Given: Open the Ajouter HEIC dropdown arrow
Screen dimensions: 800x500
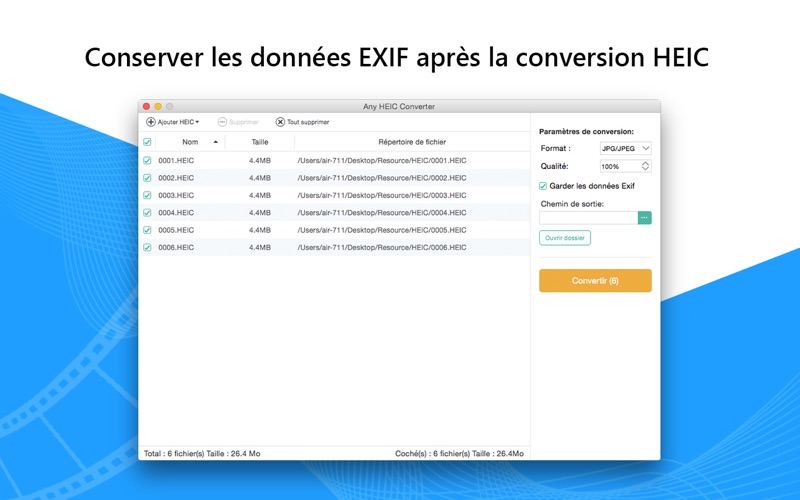Looking at the screenshot, I should click(197, 122).
